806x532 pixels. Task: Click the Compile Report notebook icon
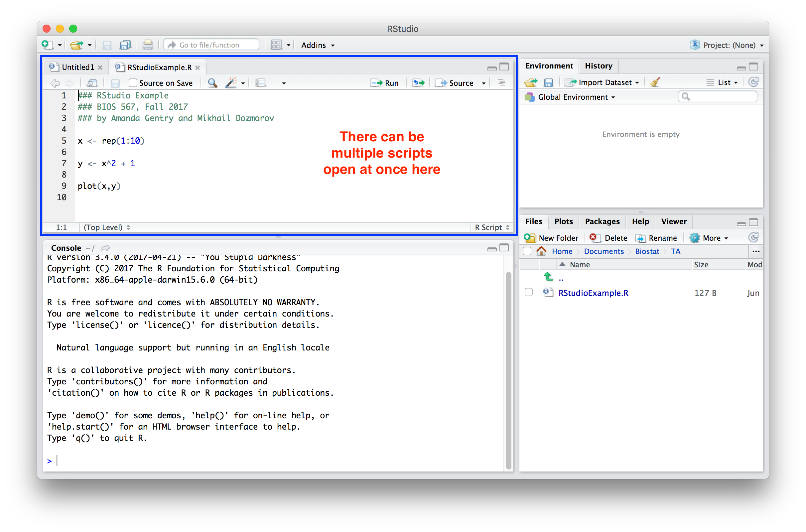click(261, 83)
